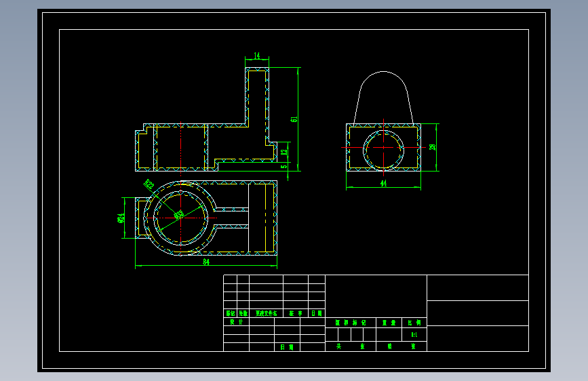
Task: Select the 图样标记 title block header
Action: click(350, 323)
